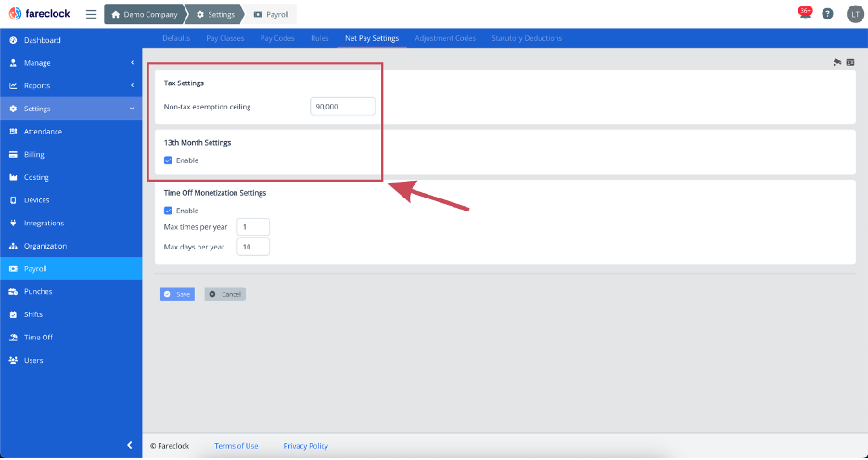Switch to the Pay Codes tab

(277, 38)
